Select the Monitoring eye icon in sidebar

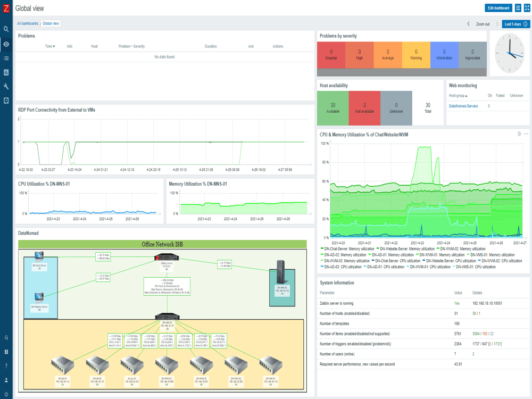click(6, 45)
